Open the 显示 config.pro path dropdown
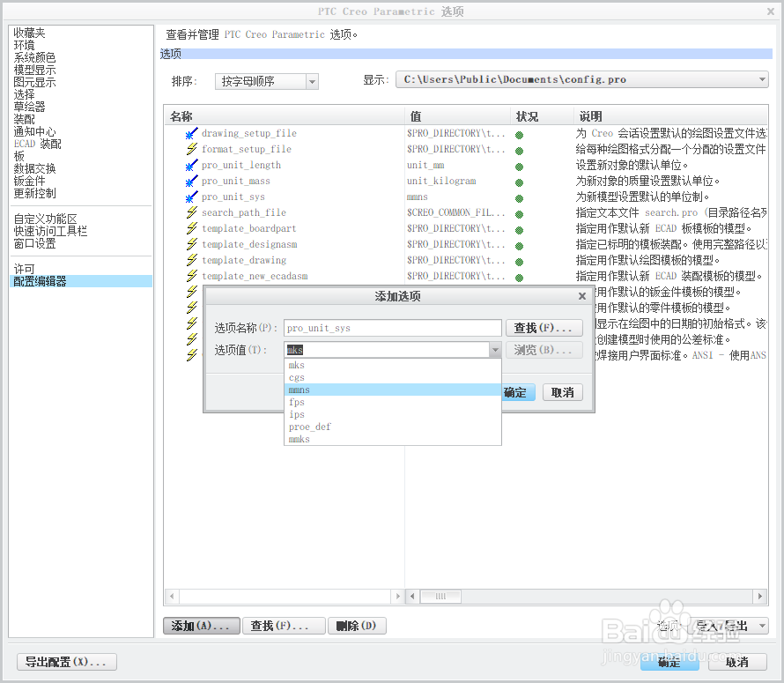This screenshot has height=683, width=784. coord(761,79)
